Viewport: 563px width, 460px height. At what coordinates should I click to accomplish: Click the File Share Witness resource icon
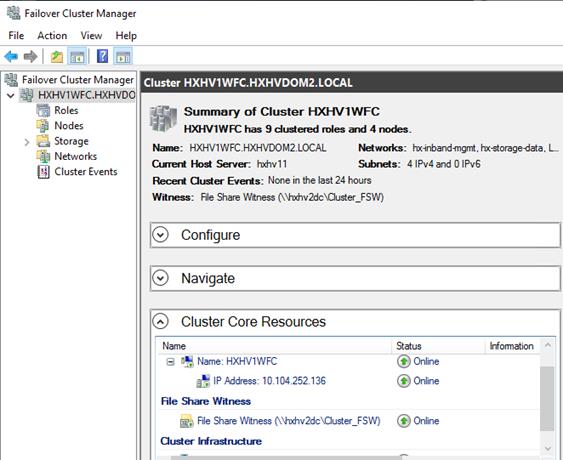(x=187, y=421)
